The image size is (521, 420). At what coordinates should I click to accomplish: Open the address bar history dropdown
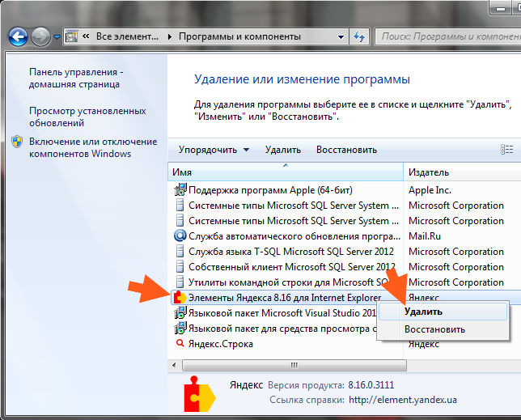pyautogui.click(x=341, y=36)
